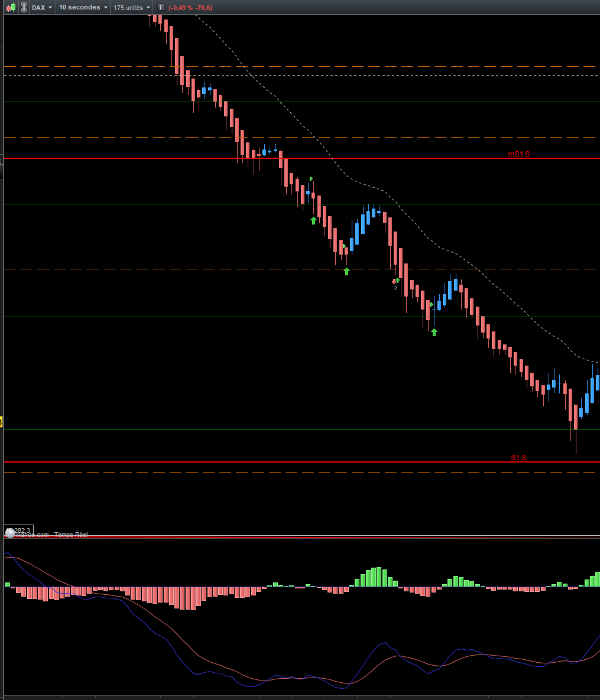Click the Temps Réel watermark text
The height and width of the screenshot is (700, 600).
point(71,535)
